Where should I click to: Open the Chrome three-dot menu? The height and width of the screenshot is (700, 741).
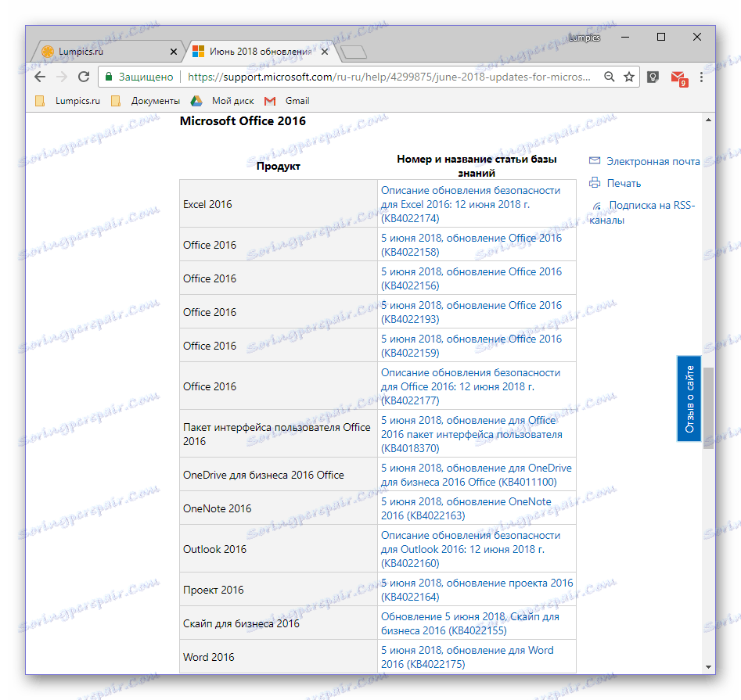click(x=701, y=77)
